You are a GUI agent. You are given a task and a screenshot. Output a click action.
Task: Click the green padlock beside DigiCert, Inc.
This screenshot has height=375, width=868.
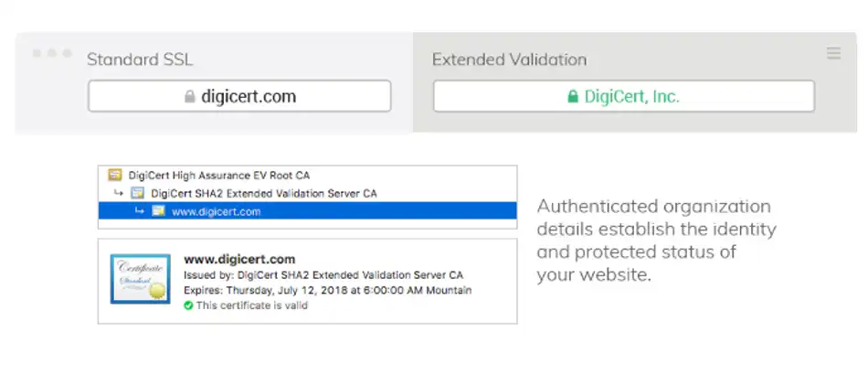(572, 97)
